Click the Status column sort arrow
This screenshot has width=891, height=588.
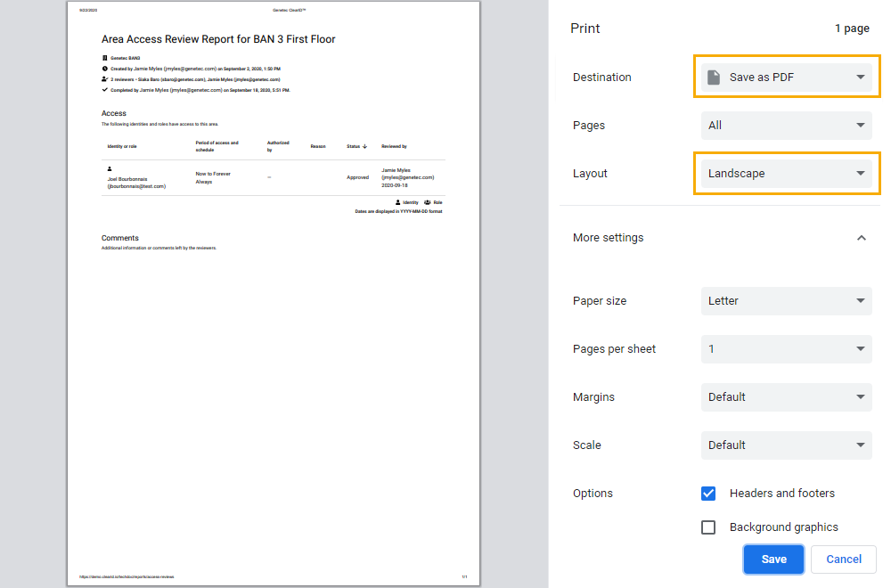coord(364,146)
